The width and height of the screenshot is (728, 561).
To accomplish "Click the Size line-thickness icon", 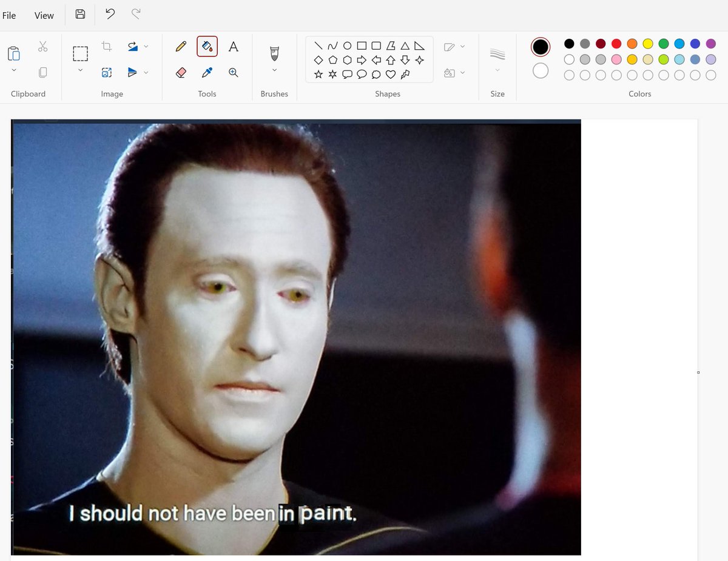I will [497, 54].
